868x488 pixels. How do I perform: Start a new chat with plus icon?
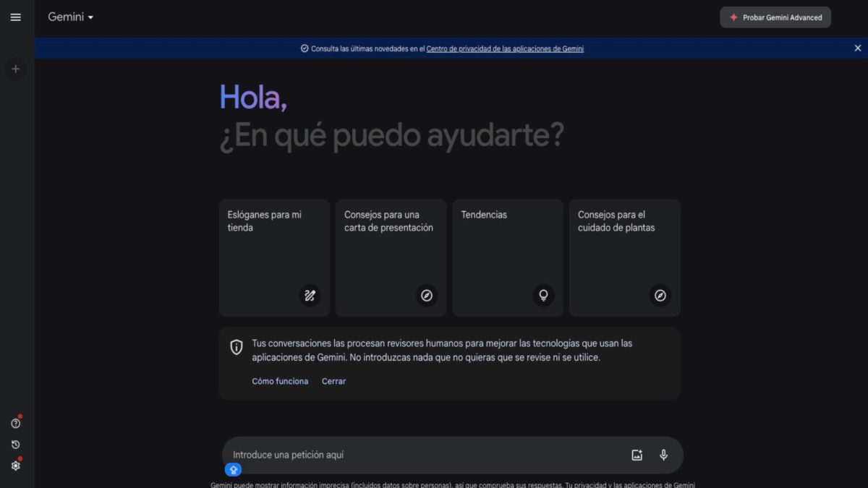(x=15, y=69)
